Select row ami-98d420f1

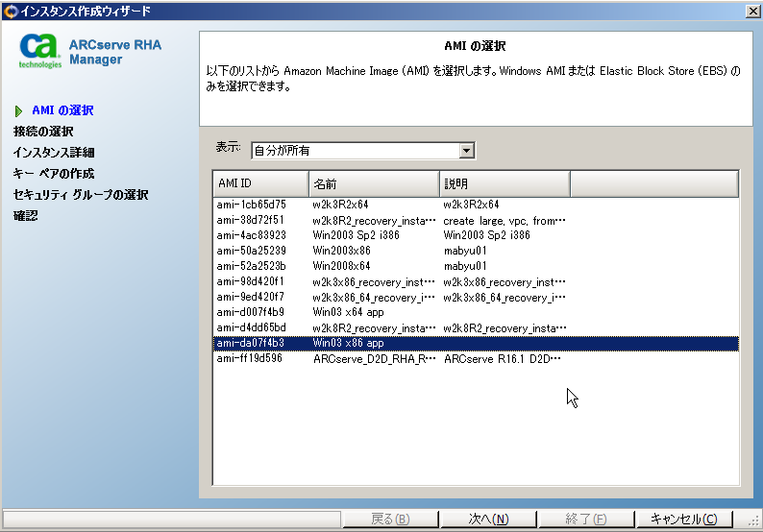click(x=476, y=281)
